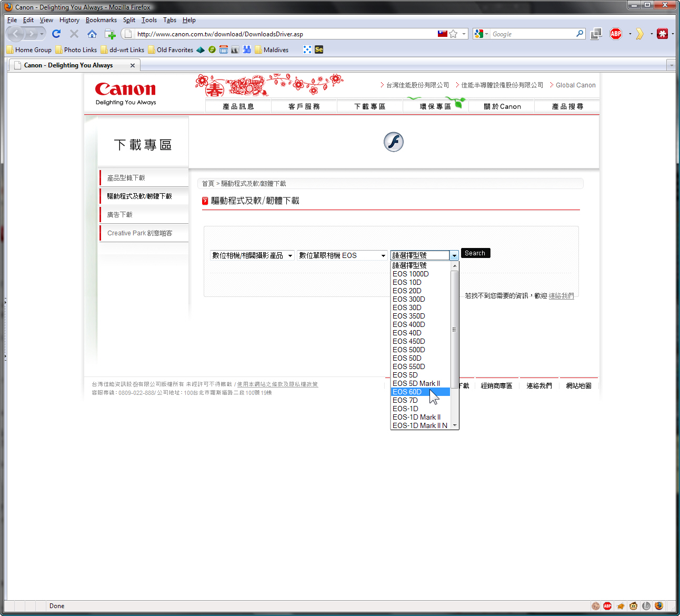Open the History menu
The width and height of the screenshot is (680, 616).
pyautogui.click(x=69, y=20)
